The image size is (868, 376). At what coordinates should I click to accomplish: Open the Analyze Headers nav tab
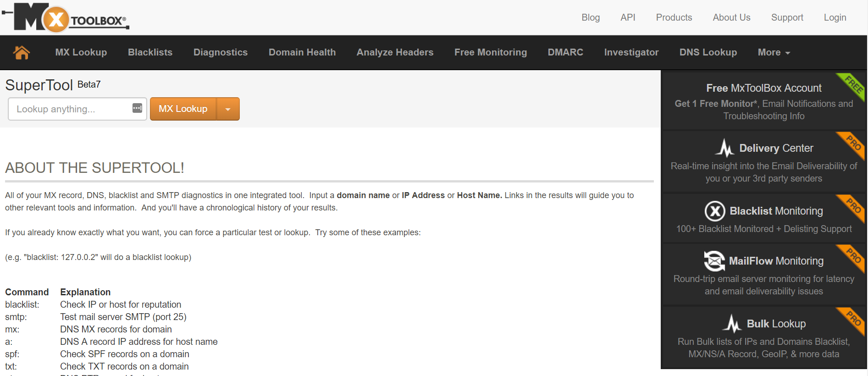[x=395, y=52]
